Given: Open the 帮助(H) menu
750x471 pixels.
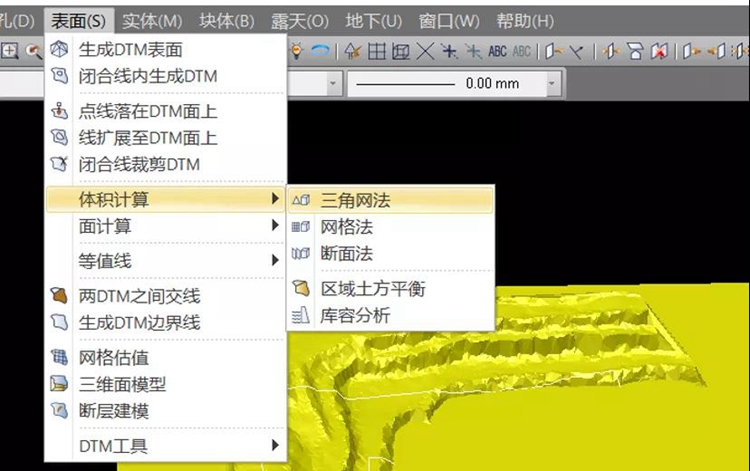Looking at the screenshot, I should click(x=525, y=21).
